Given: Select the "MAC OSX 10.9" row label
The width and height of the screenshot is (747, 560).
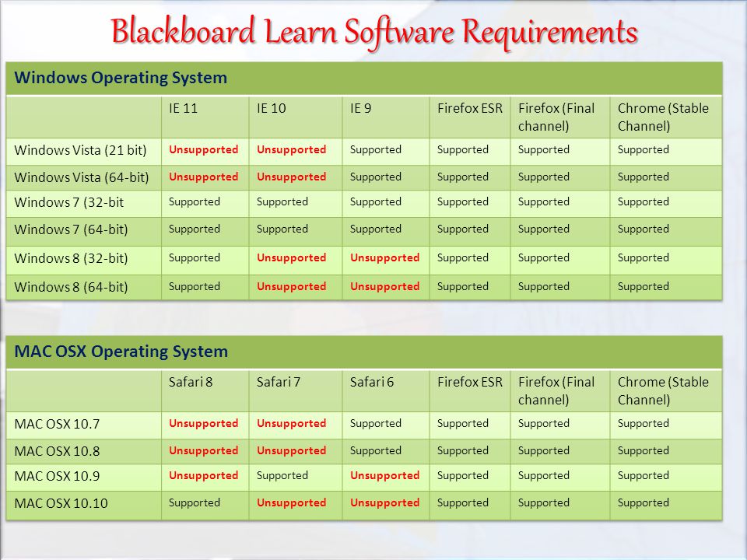Looking at the screenshot, I should click(57, 476).
